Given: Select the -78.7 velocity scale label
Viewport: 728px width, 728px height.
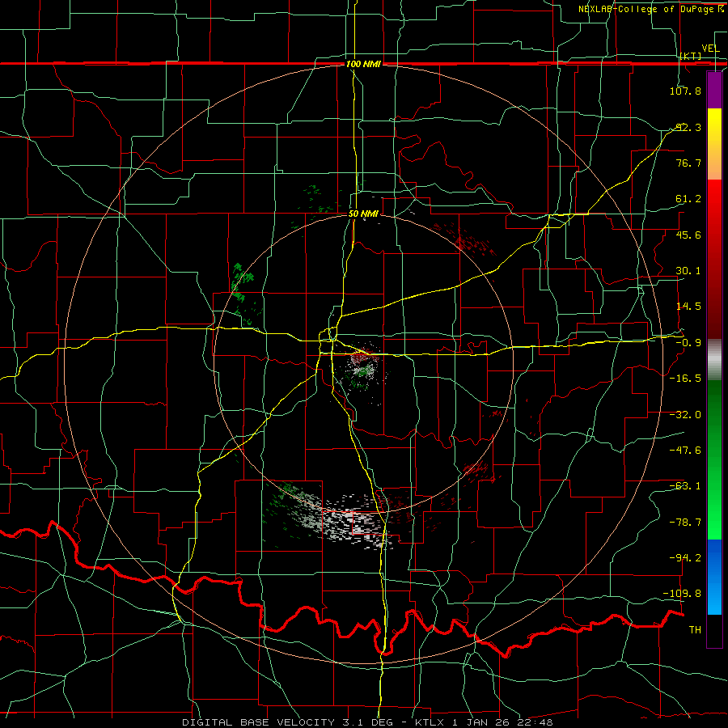Looking at the screenshot, I should pyautogui.click(x=685, y=523).
